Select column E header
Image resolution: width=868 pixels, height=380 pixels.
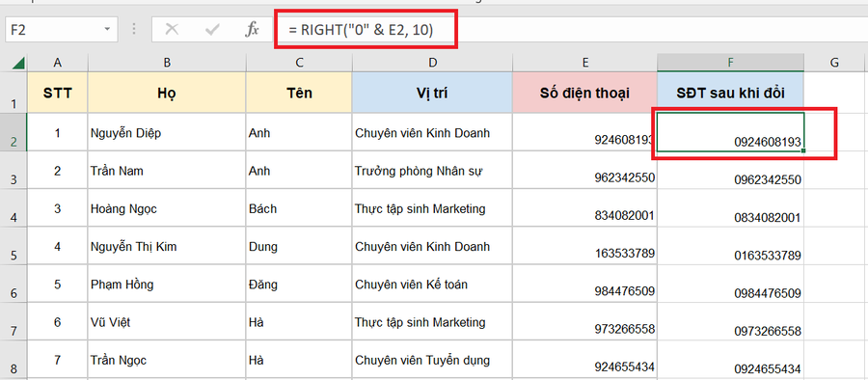click(585, 63)
